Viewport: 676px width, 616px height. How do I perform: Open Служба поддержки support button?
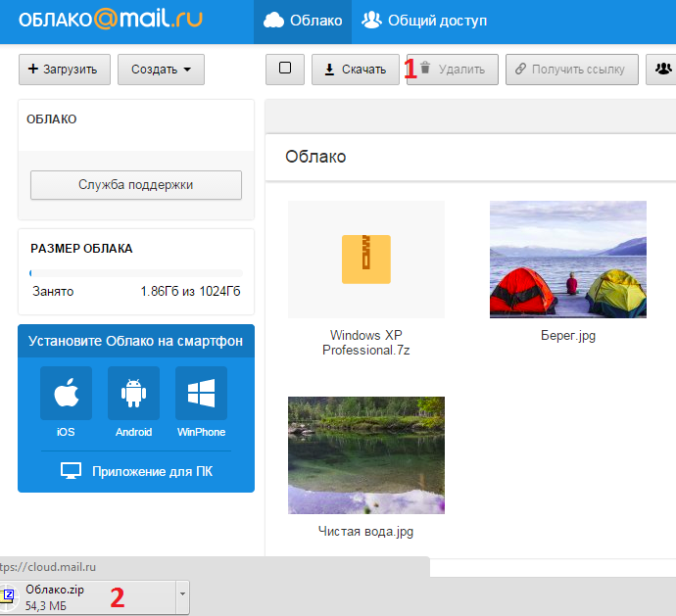(x=136, y=185)
